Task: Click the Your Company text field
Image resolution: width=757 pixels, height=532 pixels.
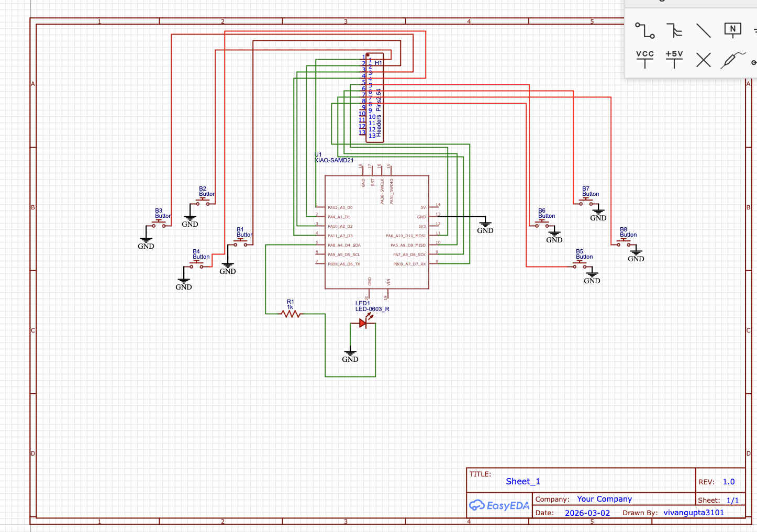Action: pyautogui.click(x=604, y=499)
